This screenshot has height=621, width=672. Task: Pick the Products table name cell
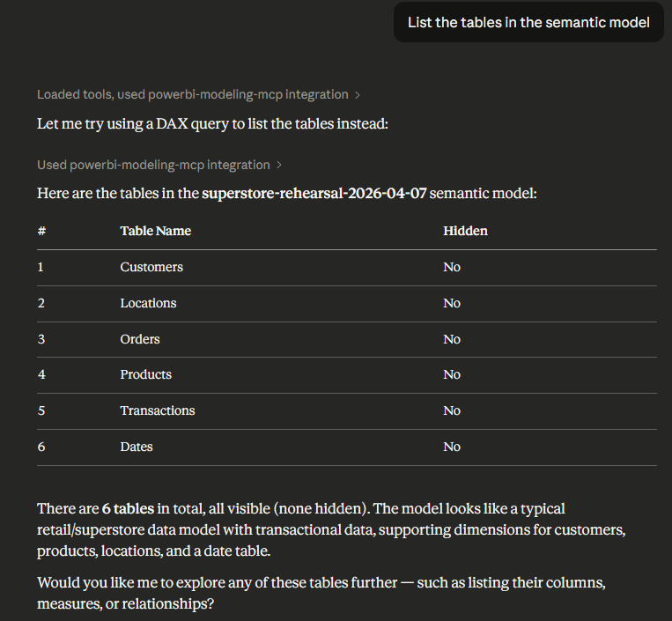tap(146, 374)
